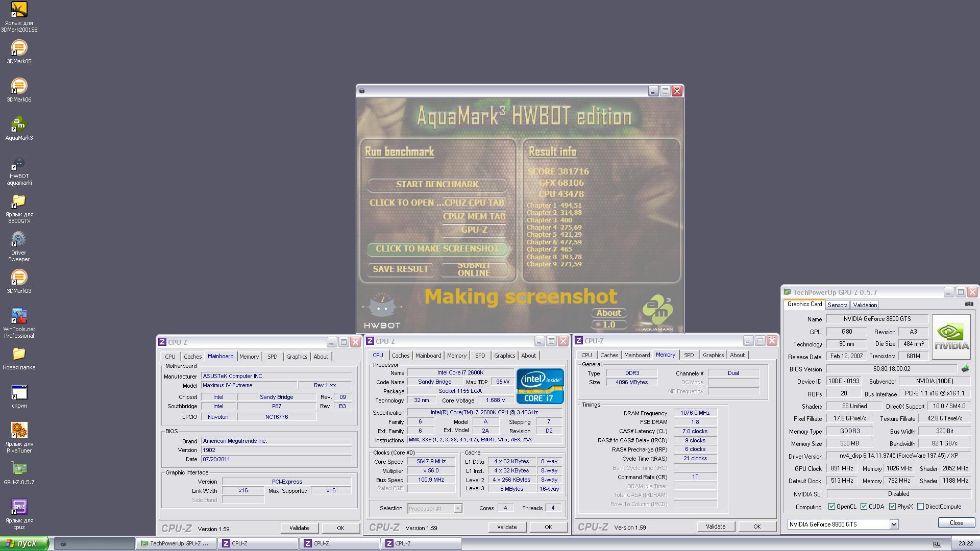Image resolution: width=980 pixels, height=551 pixels.
Task: Click the SCORE 381716 result text
Action: click(558, 171)
